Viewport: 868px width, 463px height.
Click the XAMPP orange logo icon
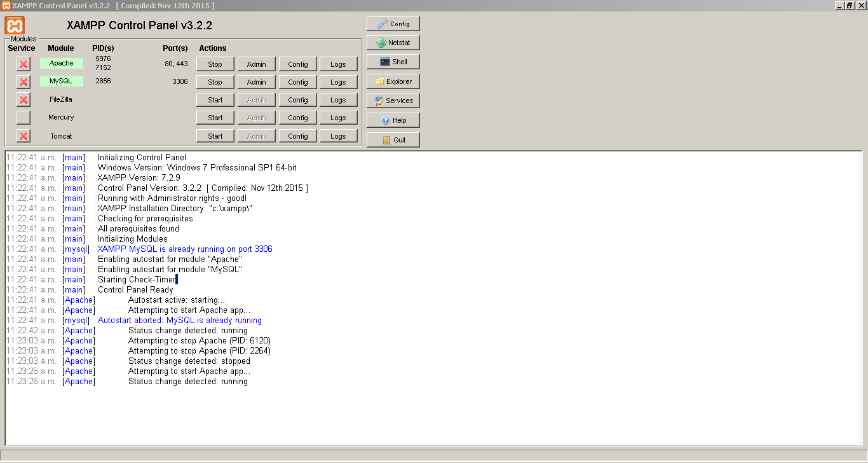point(15,25)
